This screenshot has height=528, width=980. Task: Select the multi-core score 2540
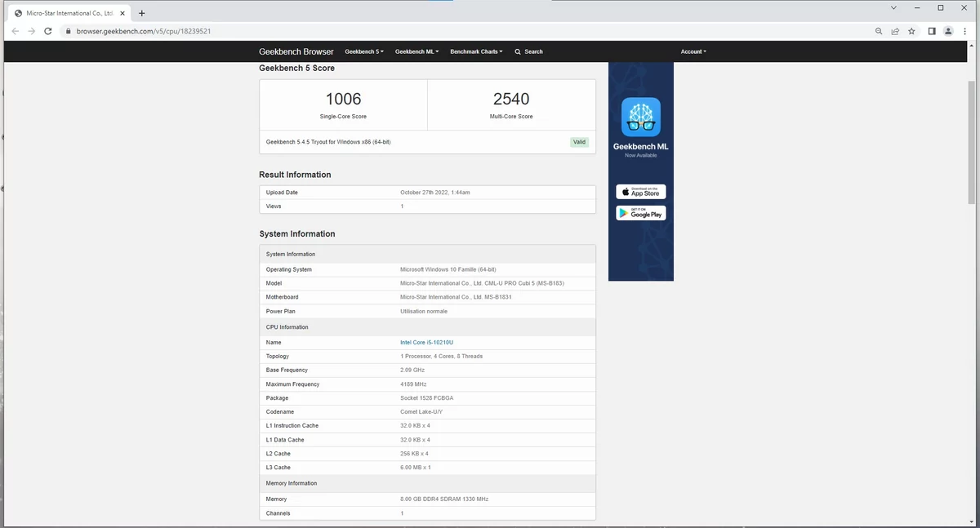click(x=511, y=99)
